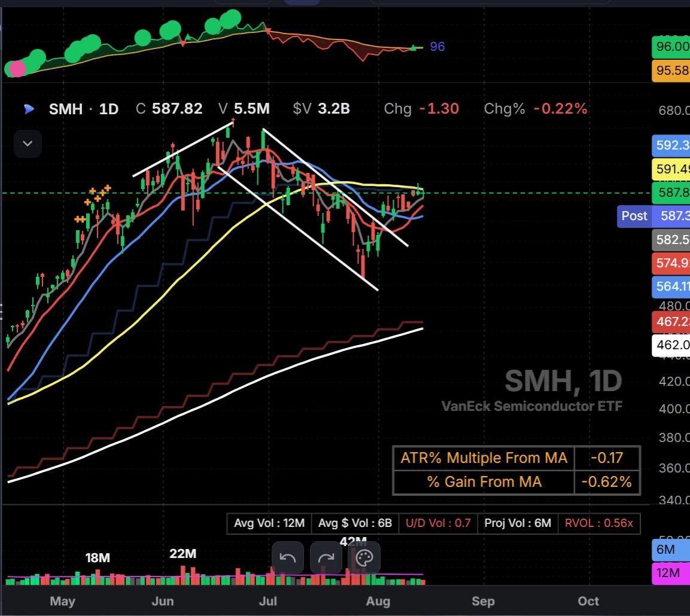This screenshot has width=690, height=616.
Task: Click the redo arrow button
Action: pos(326,558)
